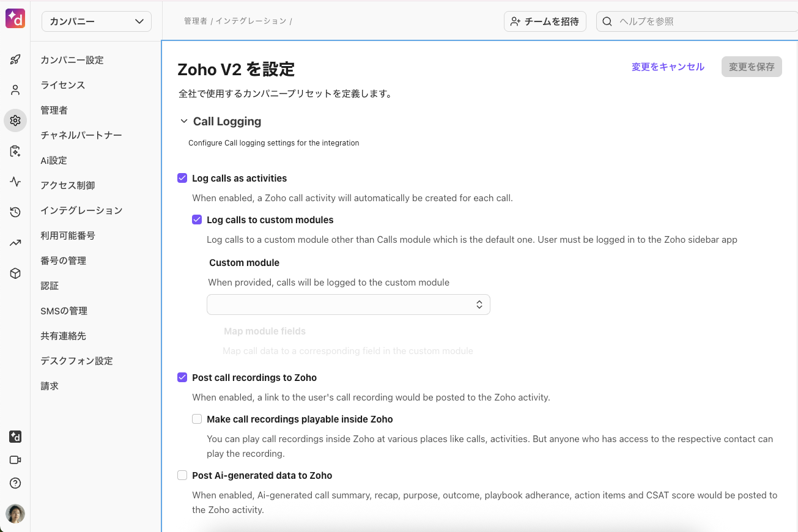Uncheck Post call recordings to Zoho

click(x=182, y=378)
